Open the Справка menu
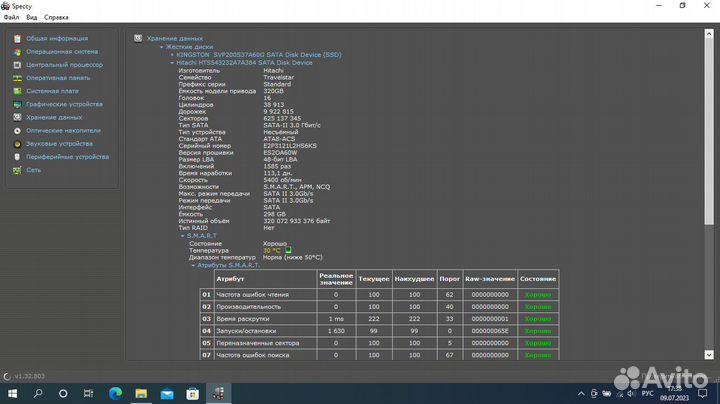Viewport: 720px width, 404px height. click(56, 17)
